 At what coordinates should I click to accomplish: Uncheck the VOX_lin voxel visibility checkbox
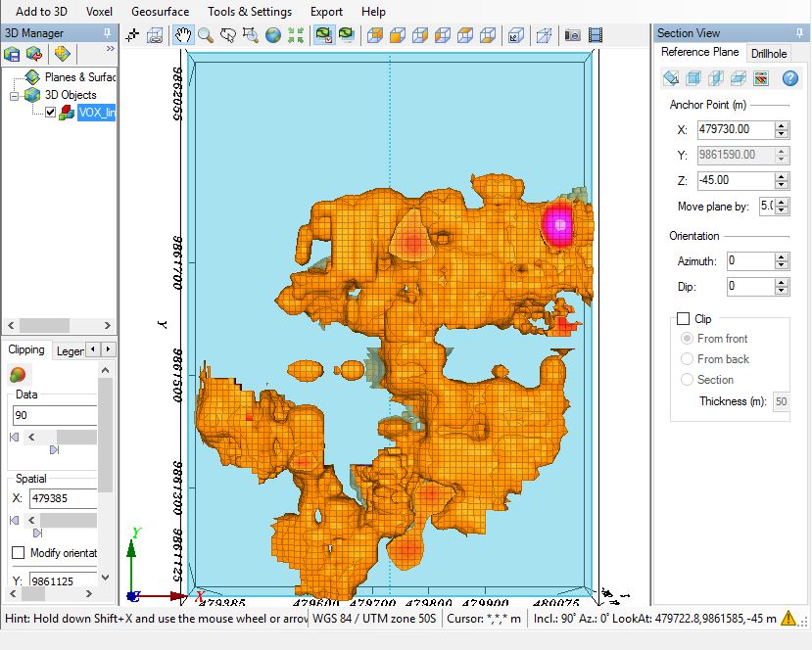[51, 113]
